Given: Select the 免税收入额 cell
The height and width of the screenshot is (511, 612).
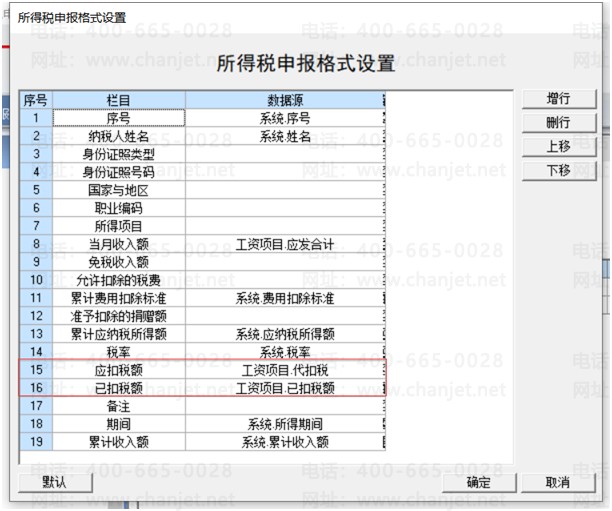Looking at the screenshot, I should tap(119, 262).
